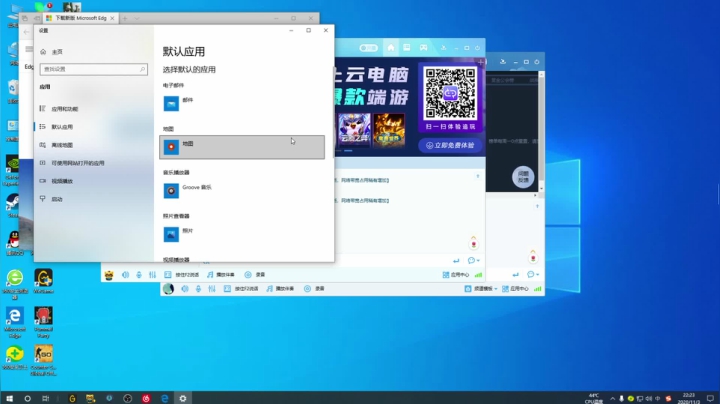Image resolution: width=720 pixels, height=404 pixels.
Task: Click 播放伴奏 in banner window toolbar
Action: tap(221, 275)
